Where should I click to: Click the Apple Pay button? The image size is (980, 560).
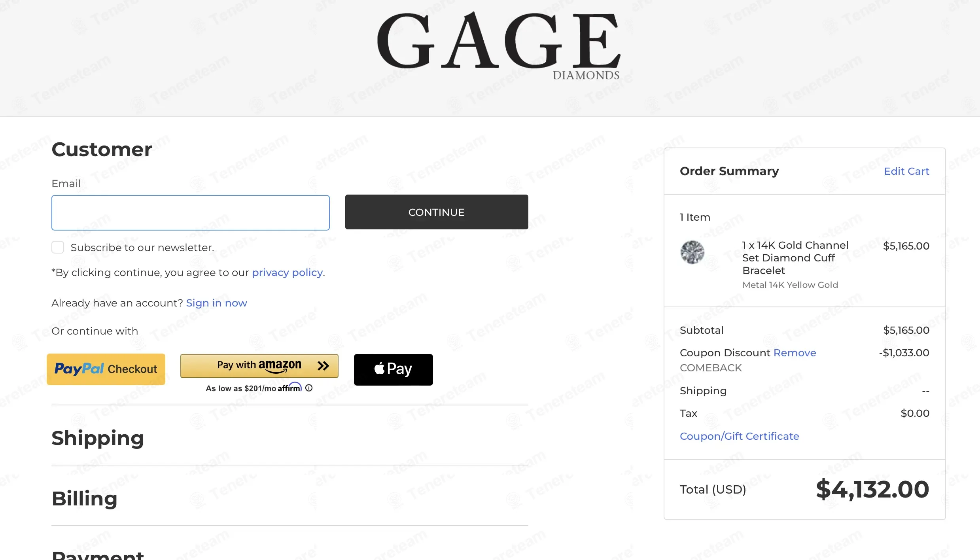(393, 369)
